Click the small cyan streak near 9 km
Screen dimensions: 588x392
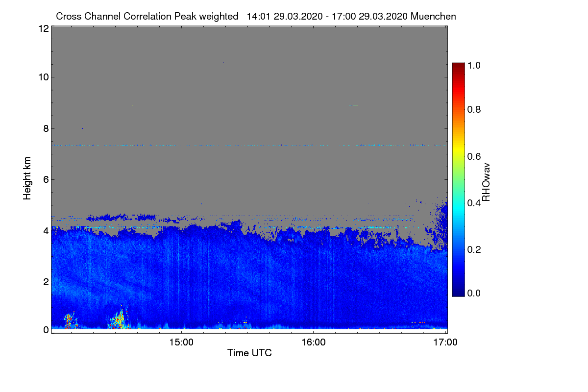tap(353, 105)
